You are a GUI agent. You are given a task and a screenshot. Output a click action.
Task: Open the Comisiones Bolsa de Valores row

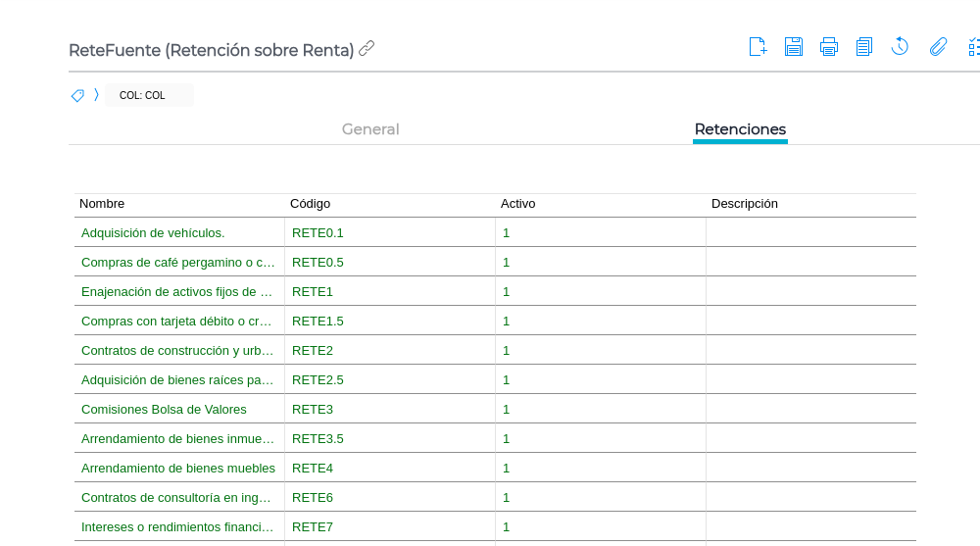164,409
